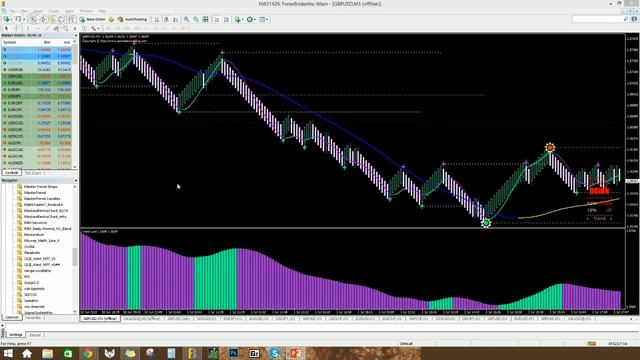Zoom in on the chart
Image resolution: width=640 pixels, height=360 pixels.
pyautogui.click(x=186, y=19)
